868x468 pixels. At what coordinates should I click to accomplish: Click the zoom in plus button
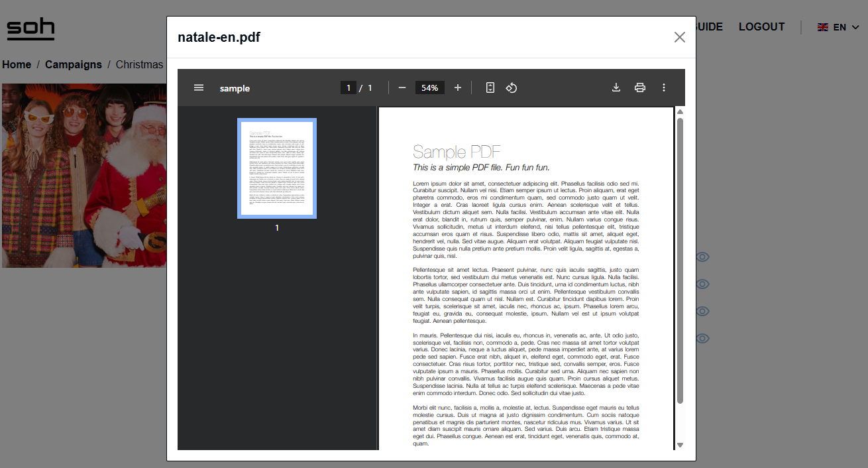point(457,88)
